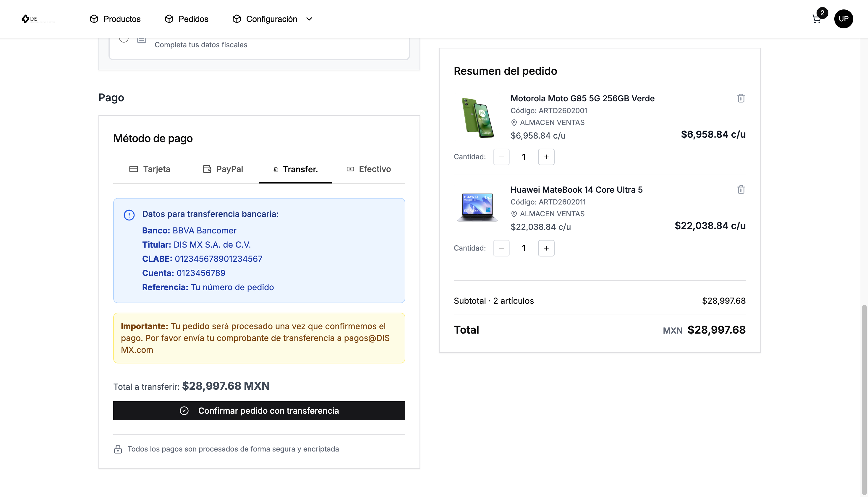
Task: Open the Productos menu item
Action: pyautogui.click(x=115, y=19)
